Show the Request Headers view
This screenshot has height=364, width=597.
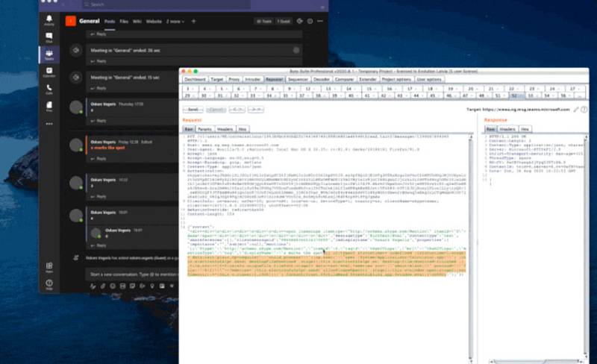click(x=225, y=129)
